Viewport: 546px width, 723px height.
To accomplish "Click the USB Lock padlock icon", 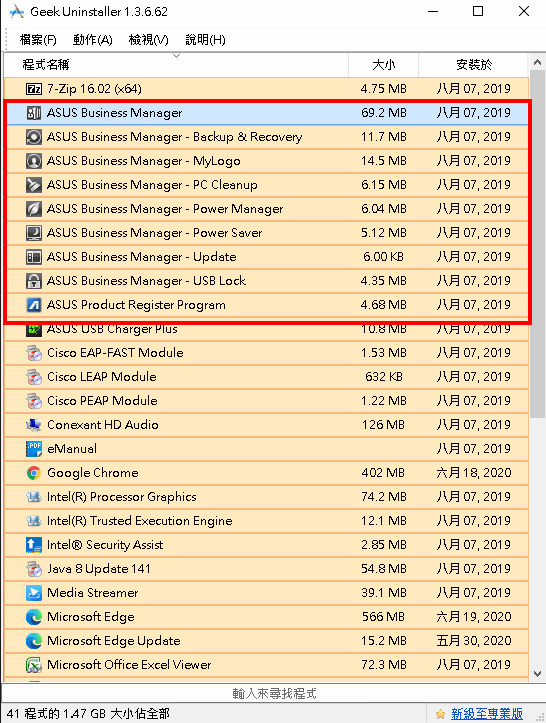I will pos(34,280).
